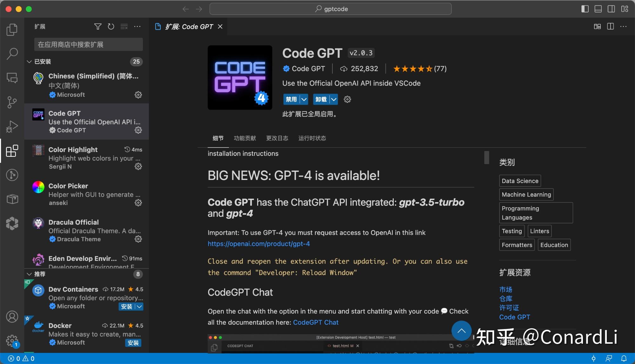Toggle the secondary sidebar layout button
635x364 pixels.
pyautogui.click(x=611, y=9)
